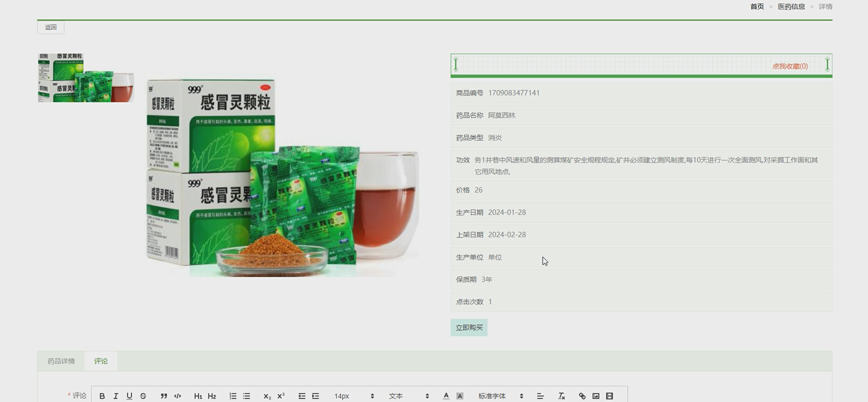Toggle underline formatting
868x402 pixels.
coord(129,396)
